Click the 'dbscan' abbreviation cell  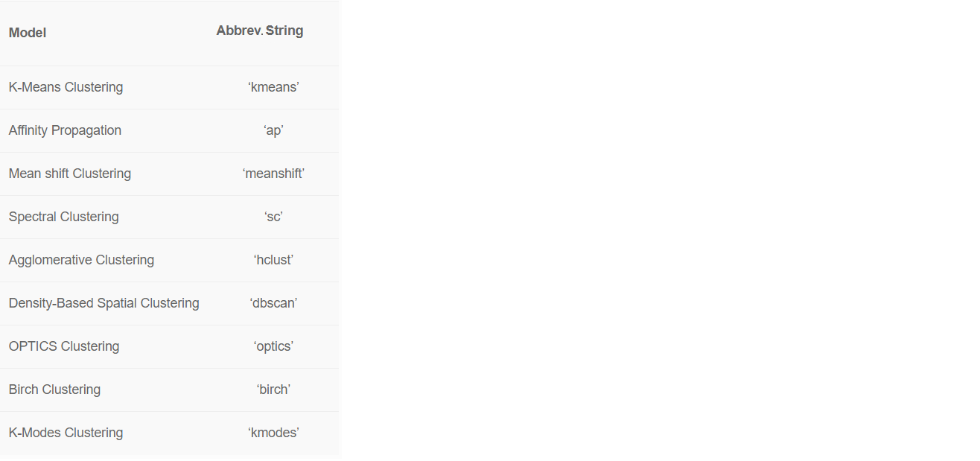(273, 303)
